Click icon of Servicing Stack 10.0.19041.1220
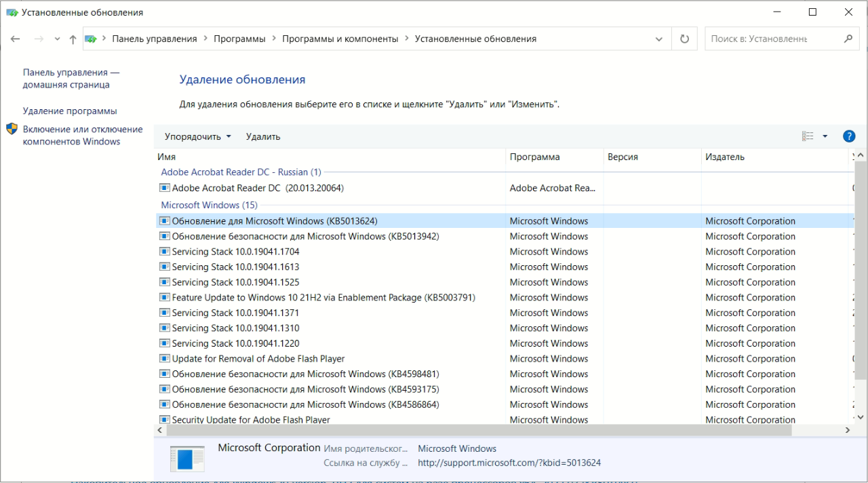This screenshot has width=868, height=483. 164,343
